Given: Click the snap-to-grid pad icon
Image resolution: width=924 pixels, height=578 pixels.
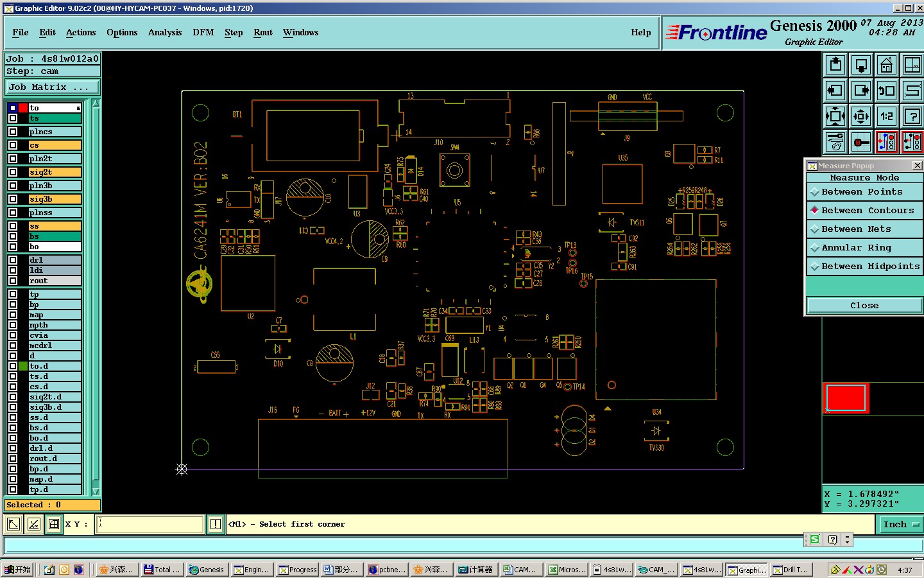Looking at the screenshot, I should coord(861,141).
